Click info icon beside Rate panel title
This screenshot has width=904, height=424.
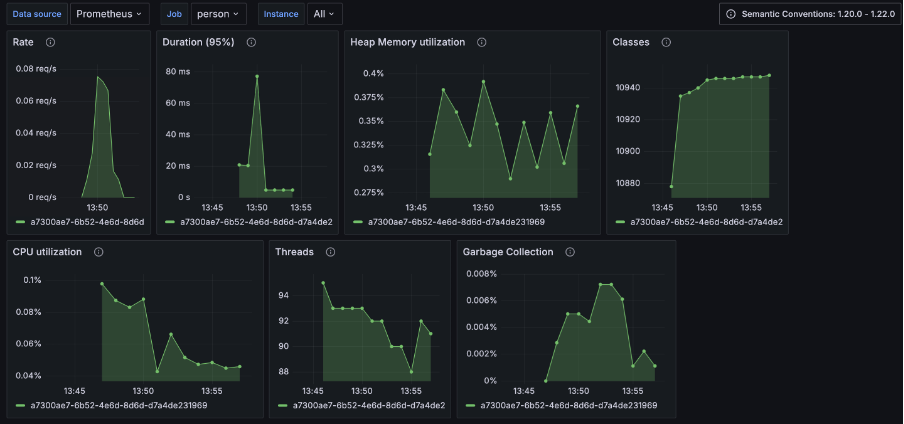point(50,42)
